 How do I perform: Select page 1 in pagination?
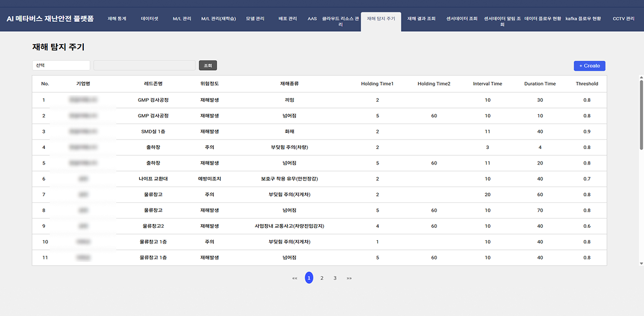point(309,278)
